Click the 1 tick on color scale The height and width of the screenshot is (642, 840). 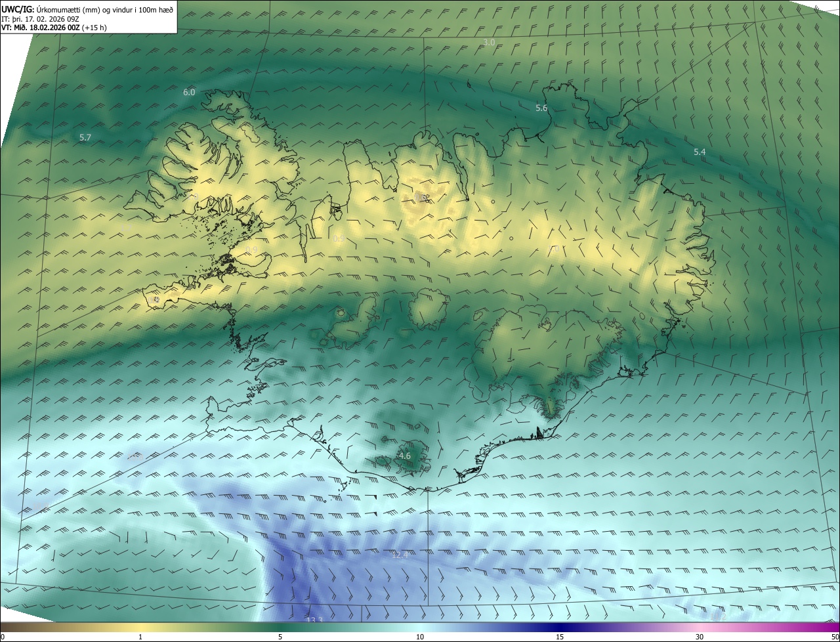click(140, 637)
